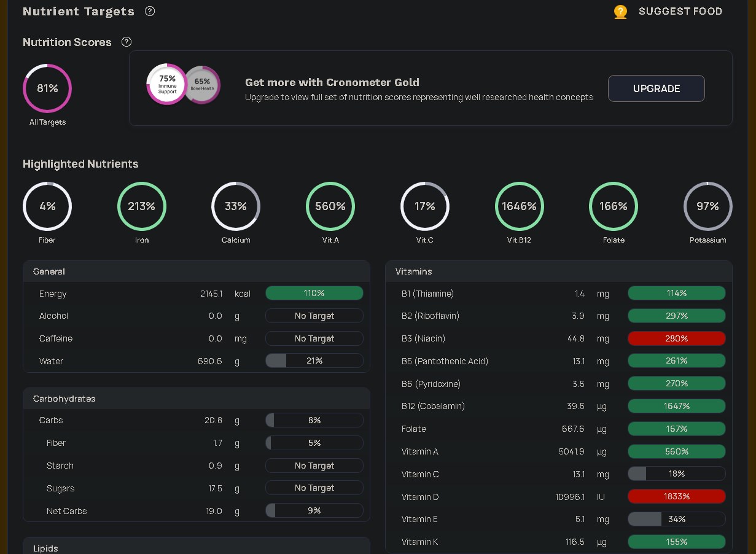Image resolution: width=756 pixels, height=554 pixels.
Task: Click the Vitamins Folate 167% bar
Action: pyautogui.click(x=677, y=429)
